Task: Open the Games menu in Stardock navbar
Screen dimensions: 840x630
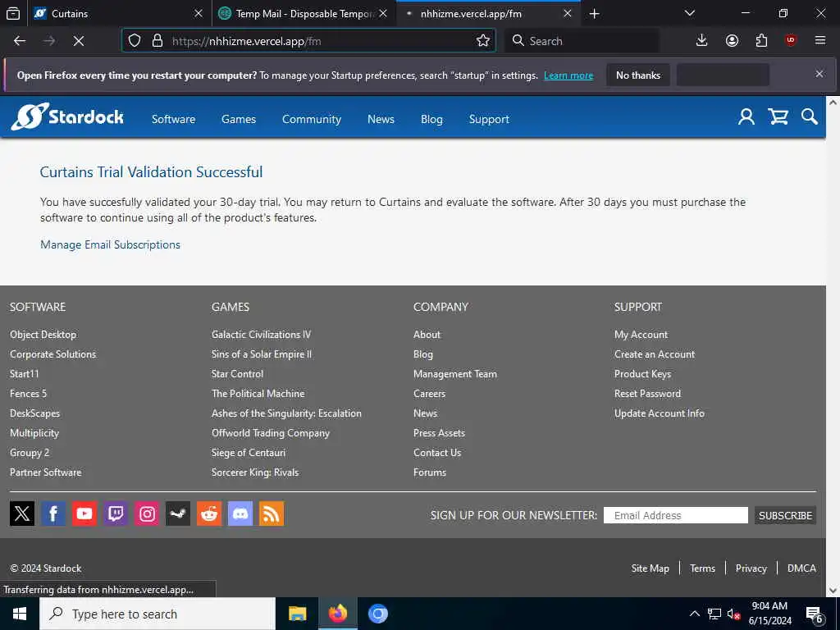Action: 239,119
